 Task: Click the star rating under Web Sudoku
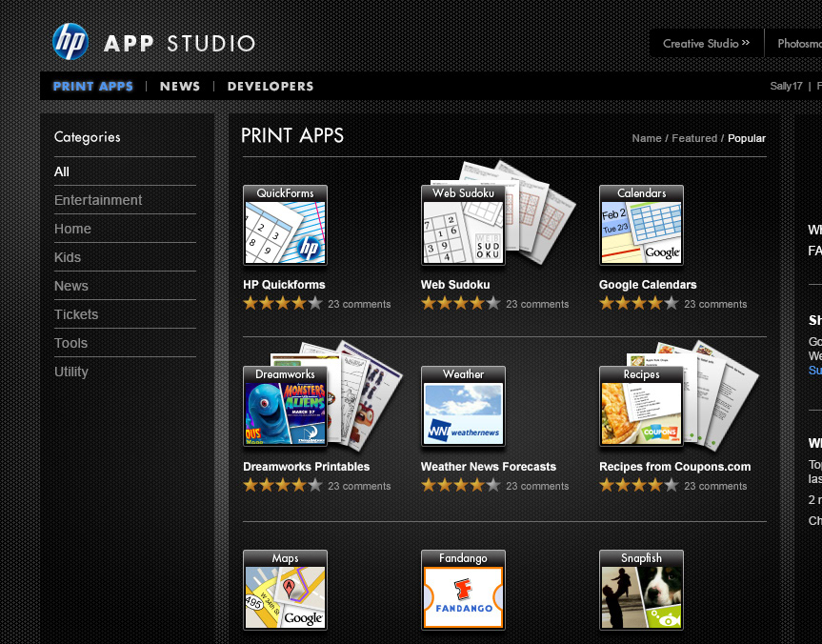(461, 303)
